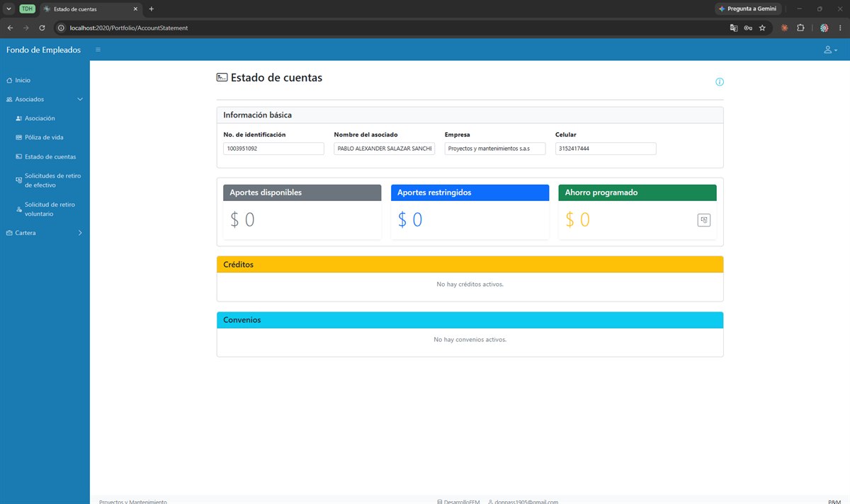Open a new browser tab
Viewport: 850px width, 504px height.
pos(152,8)
